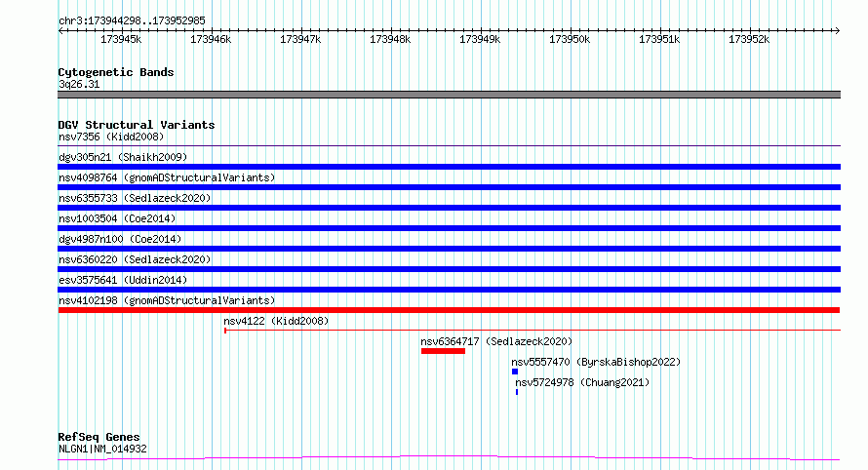
Task: Open variant dgv4987n100 (Coe2014) label
Action: 120,239
